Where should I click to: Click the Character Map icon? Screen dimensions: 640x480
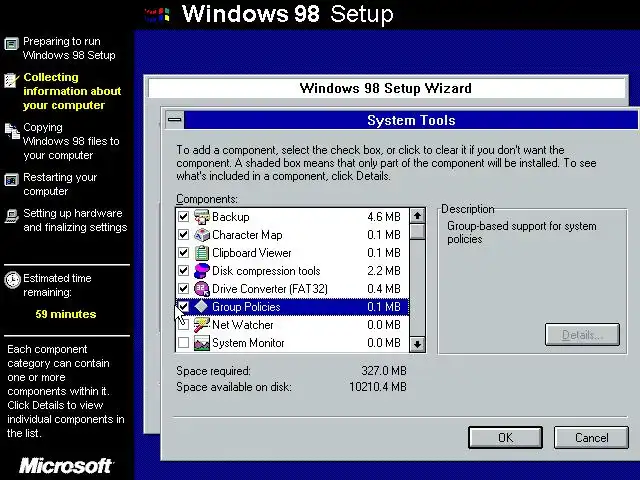coord(202,235)
